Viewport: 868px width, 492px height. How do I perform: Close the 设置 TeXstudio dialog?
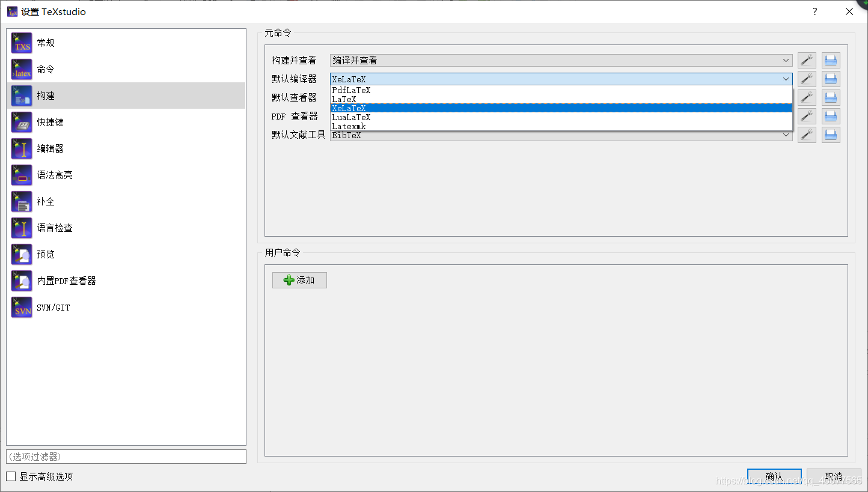tap(849, 11)
